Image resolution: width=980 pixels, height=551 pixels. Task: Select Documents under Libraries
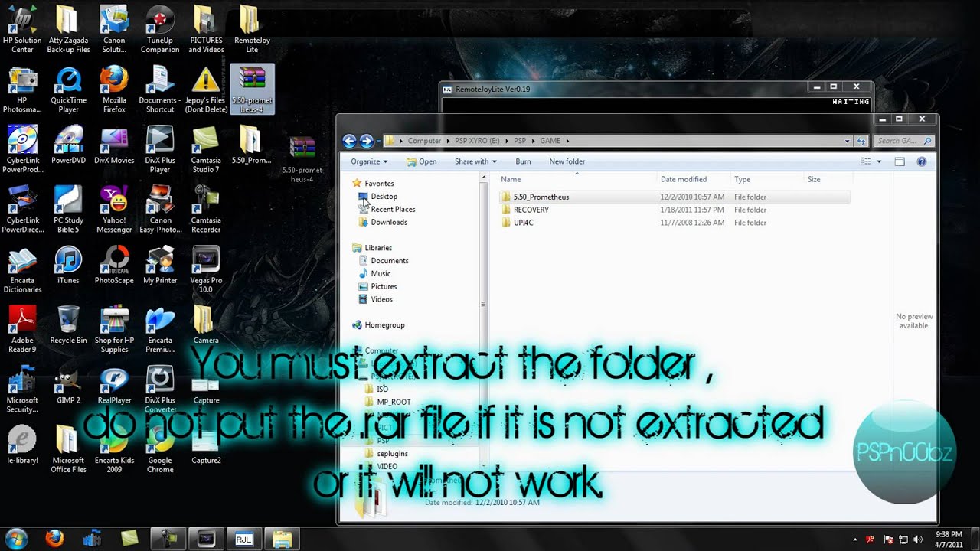point(384,260)
